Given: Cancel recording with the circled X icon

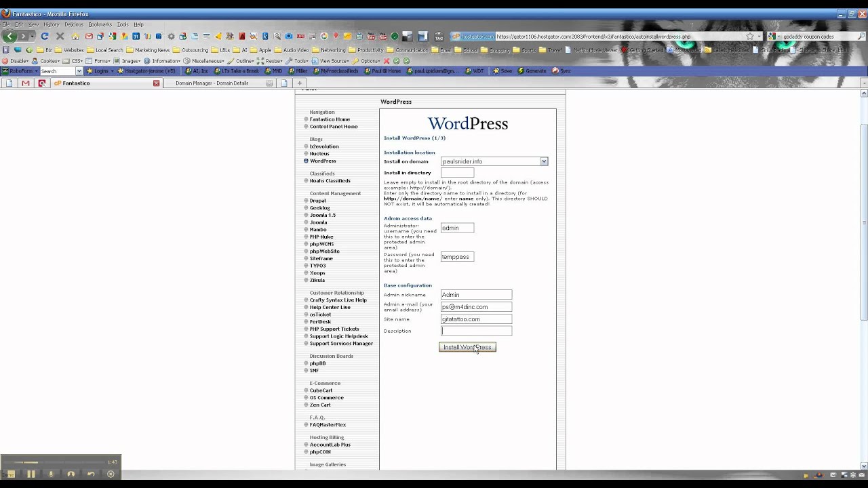Looking at the screenshot, I should pyautogui.click(x=111, y=474).
